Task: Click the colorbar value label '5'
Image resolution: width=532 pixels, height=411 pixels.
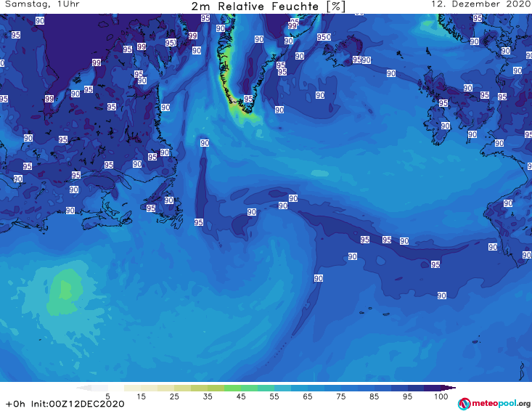Action: (x=107, y=396)
